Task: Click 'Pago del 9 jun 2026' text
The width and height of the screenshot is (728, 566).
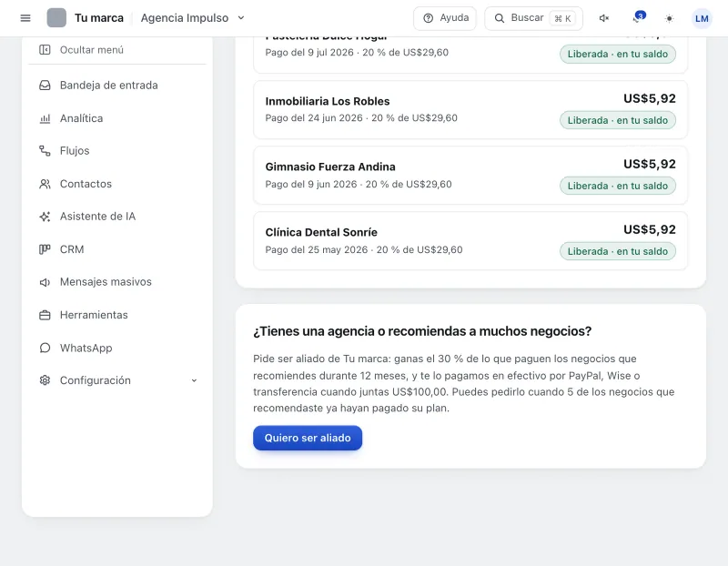Action: pyautogui.click(x=311, y=185)
